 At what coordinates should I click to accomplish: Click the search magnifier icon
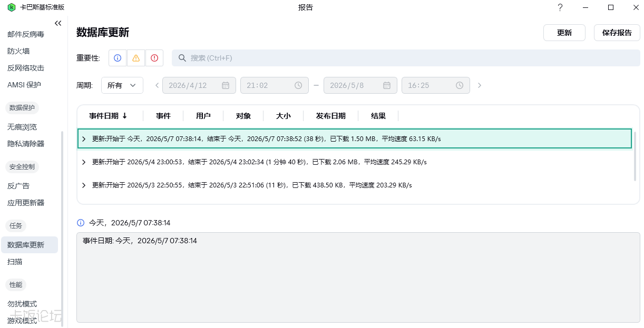182,58
